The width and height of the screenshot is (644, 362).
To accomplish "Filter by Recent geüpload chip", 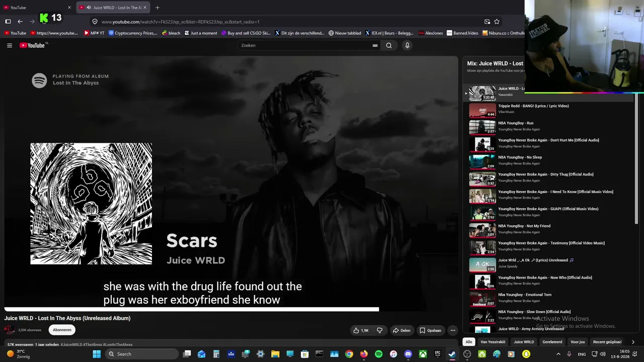I will click(x=607, y=342).
